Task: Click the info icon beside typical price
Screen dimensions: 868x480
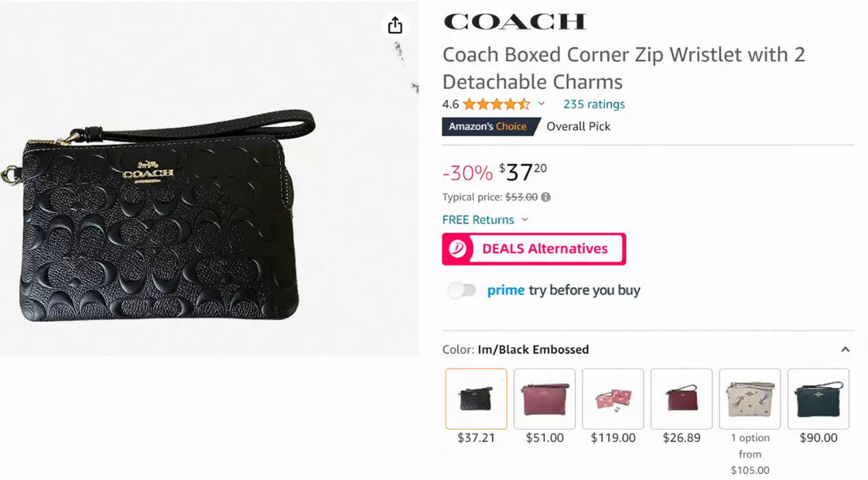Action: coord(546,198)
